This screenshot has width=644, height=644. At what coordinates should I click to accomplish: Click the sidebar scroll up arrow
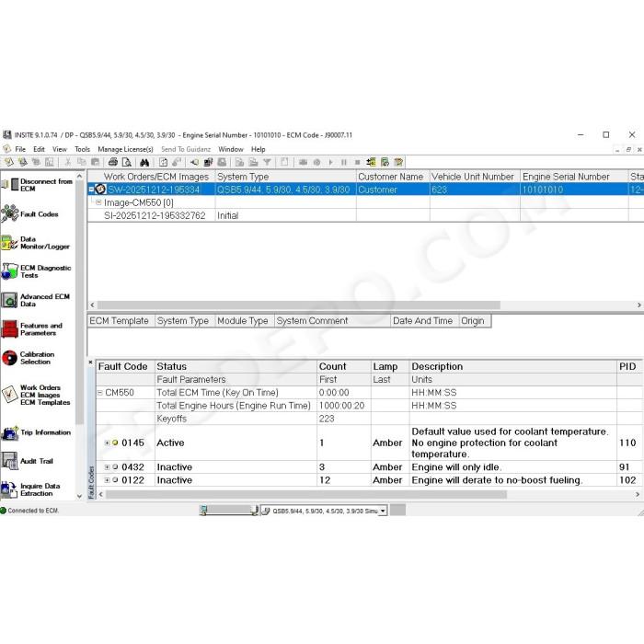[x=80, y=176]
